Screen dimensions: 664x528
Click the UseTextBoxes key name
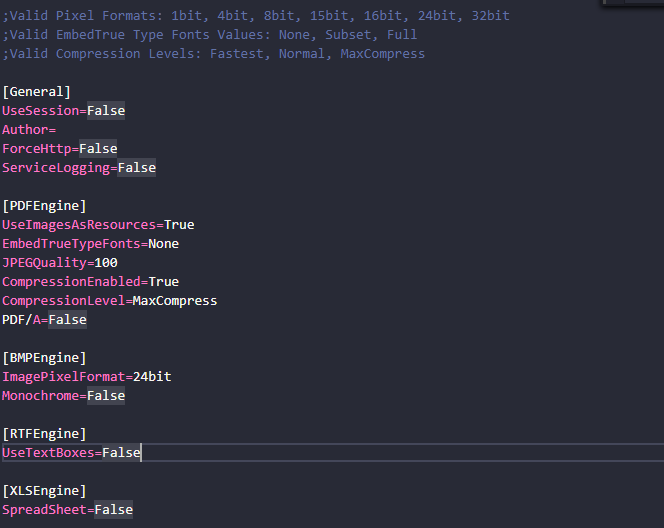[x=48, y=453]
